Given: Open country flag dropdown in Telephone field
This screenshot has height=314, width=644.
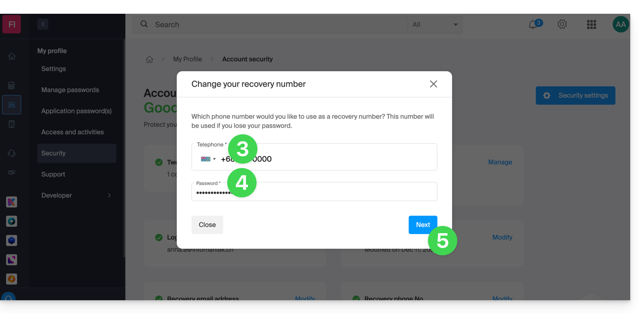Looking at the screenshot, I should [x=208, y=159].
